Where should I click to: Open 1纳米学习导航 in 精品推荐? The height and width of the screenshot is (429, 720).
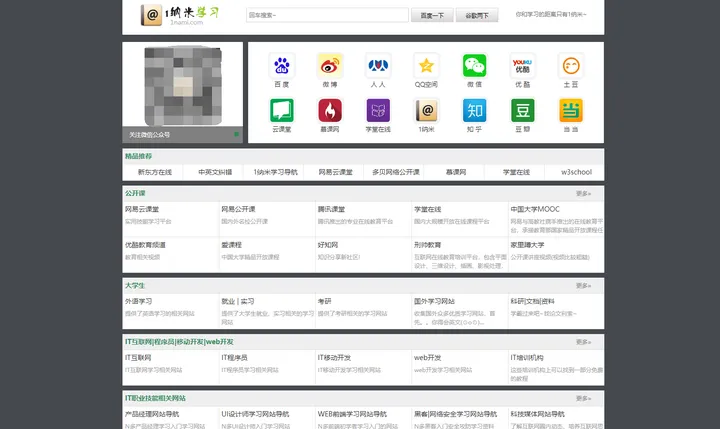coord(276,172)
